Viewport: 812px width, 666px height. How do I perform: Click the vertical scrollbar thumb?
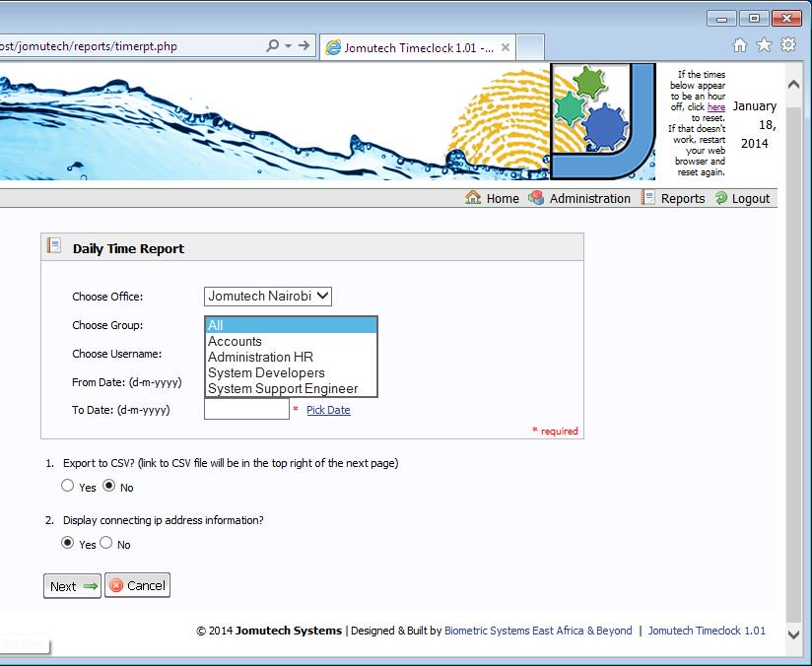[x=793, y=363]
